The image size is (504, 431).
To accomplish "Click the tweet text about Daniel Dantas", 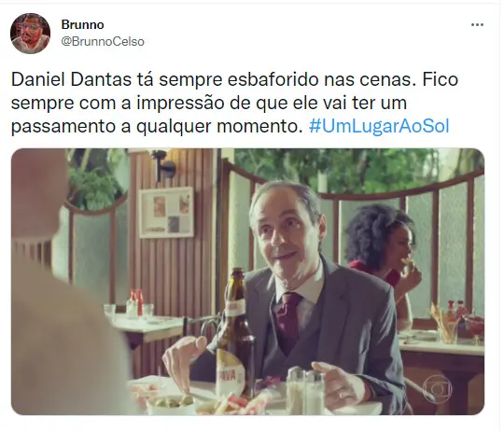I will point(234,103).
